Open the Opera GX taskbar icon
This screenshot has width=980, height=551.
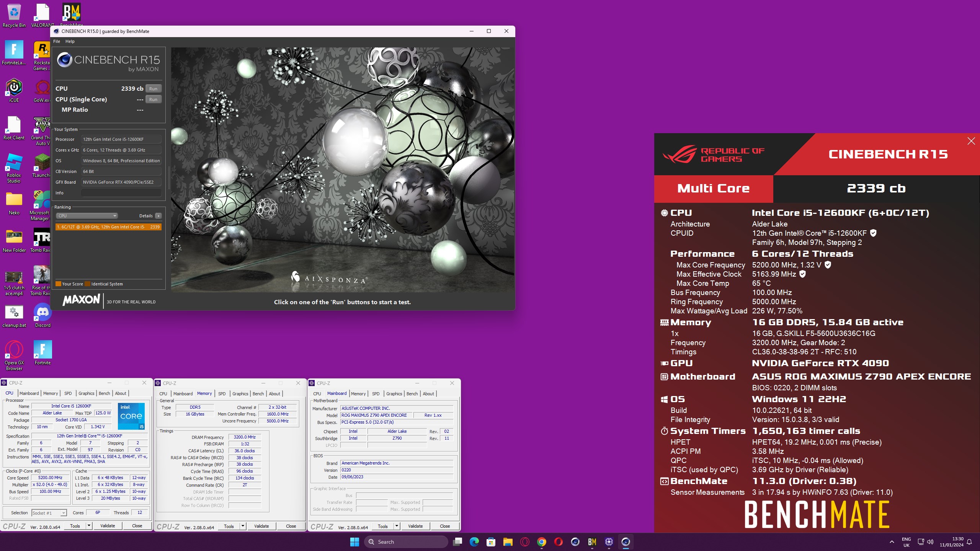click(x=525, y=542)
